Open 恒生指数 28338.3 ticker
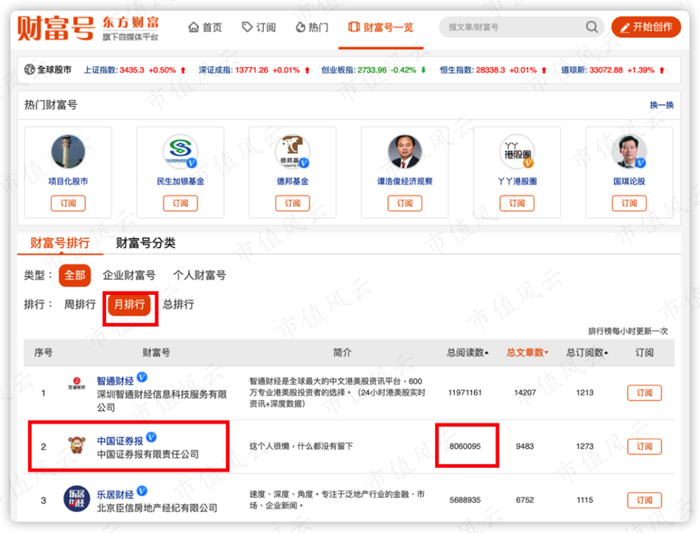The image size is (700, 533). pos(493,70)
